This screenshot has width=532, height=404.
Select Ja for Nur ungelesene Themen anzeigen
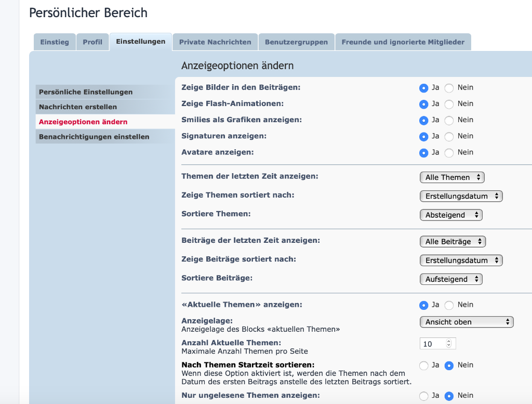click(x=424, y=396)
